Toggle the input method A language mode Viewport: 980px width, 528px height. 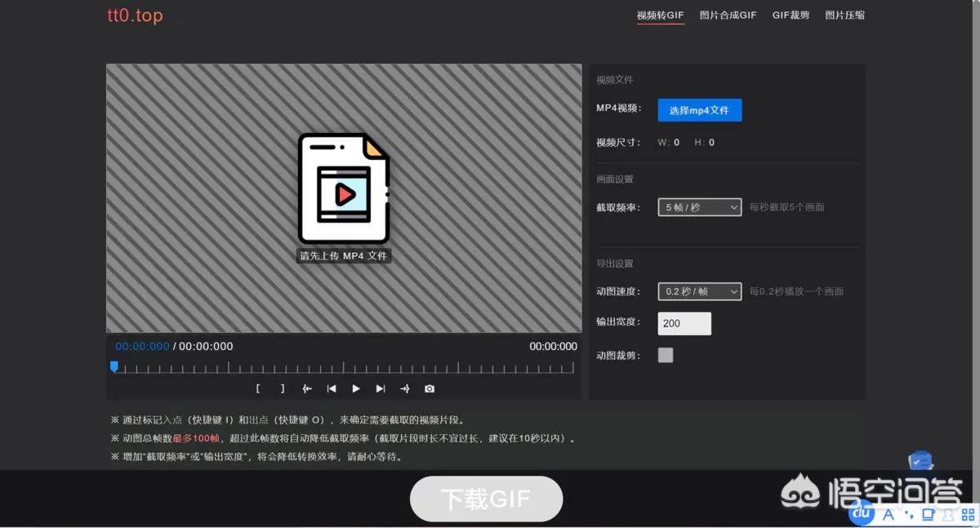point(889,514)
